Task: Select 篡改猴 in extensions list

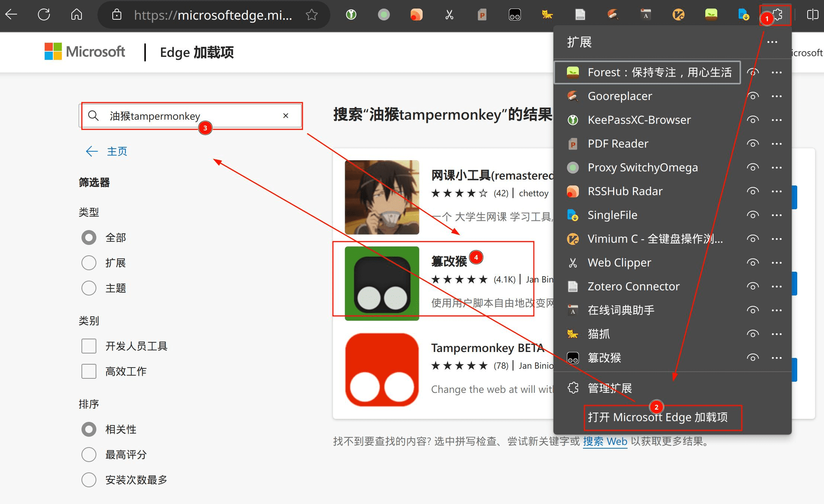Action: (x=648, y=358)
